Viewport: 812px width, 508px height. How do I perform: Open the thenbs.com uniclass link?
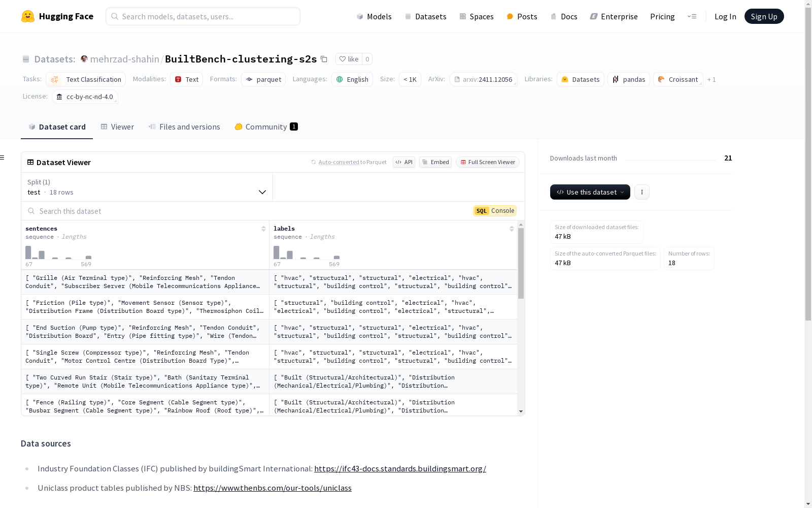273,488
